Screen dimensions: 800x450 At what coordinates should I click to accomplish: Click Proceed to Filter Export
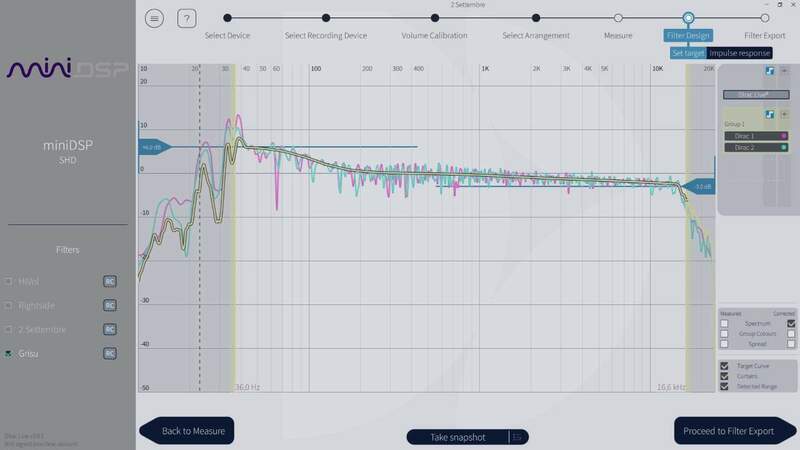coord(728,431)
